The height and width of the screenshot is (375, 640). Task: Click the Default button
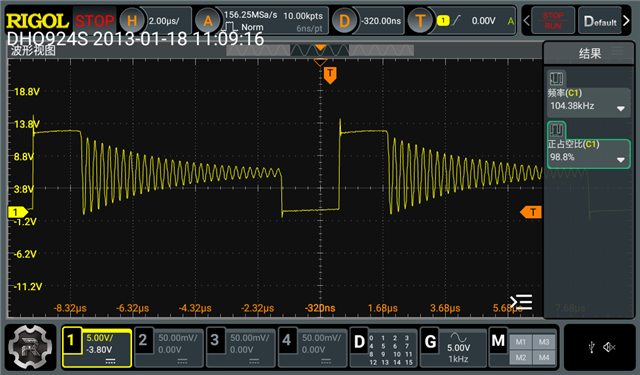600,20
